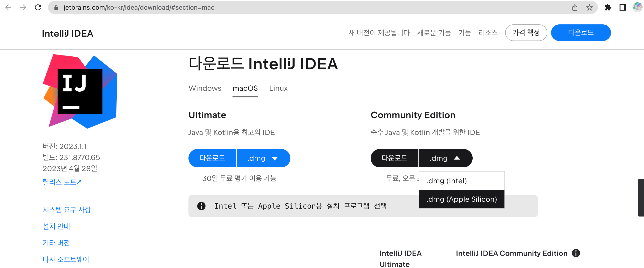Click the padlock site info icon

(x=56, y=8)
